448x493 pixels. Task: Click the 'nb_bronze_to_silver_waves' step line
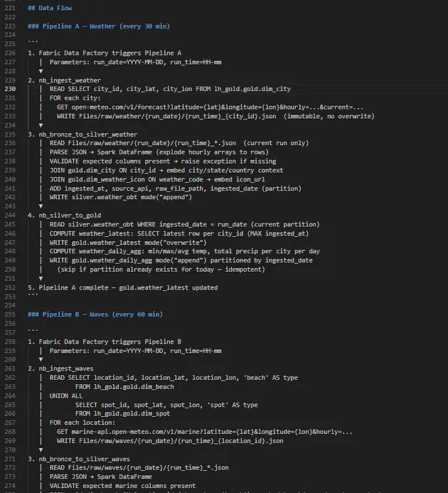click(x=79, y=459)
